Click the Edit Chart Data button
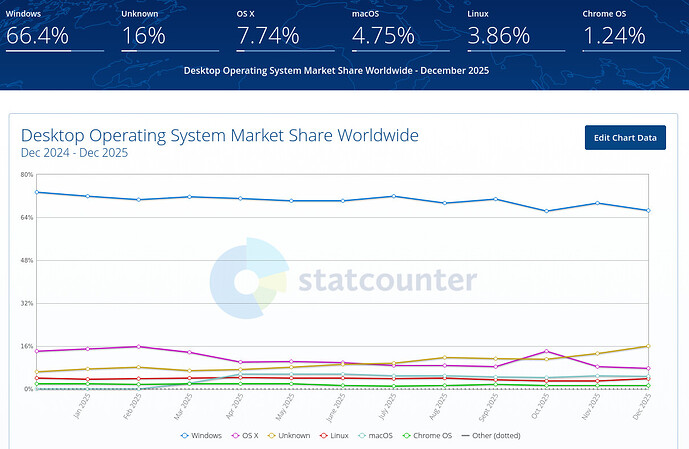The width and height of the screenshot is (689, 449). [x=625, y=137]
